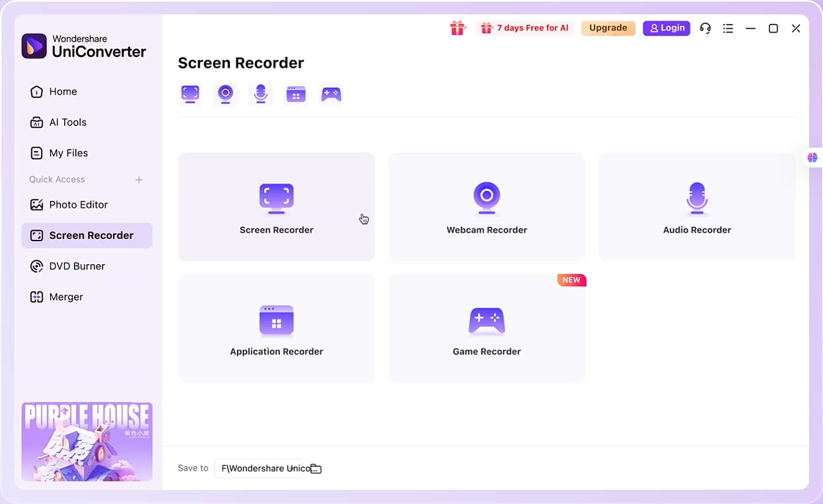This screenshot has width=823, height=504.
Task: Click the Login button
Action: point(666,28)
